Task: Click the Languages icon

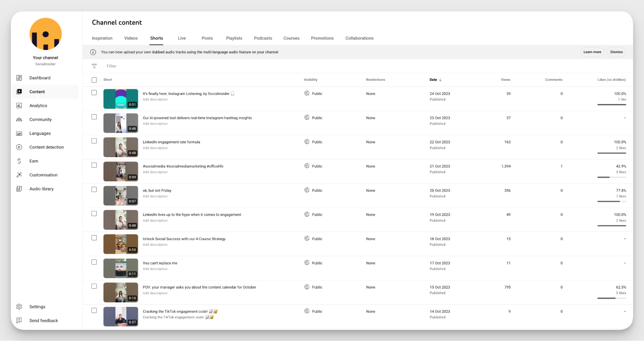Action: click(19, 133)
